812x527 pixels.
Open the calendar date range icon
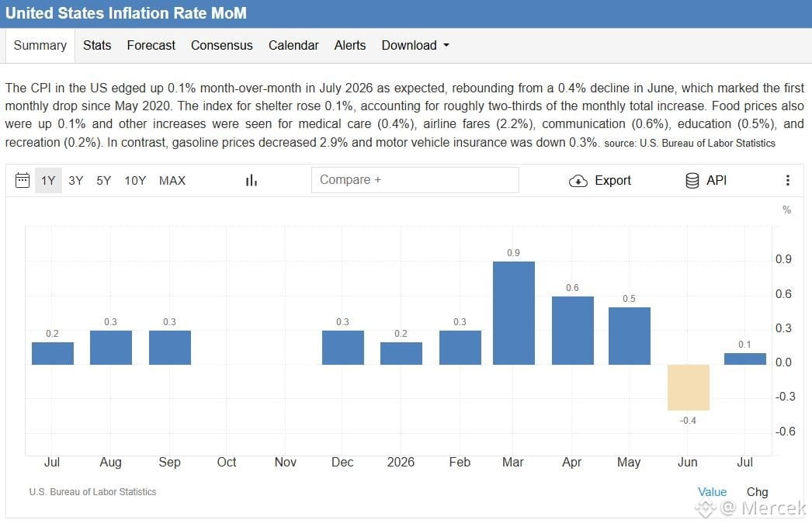click(23, 180)
